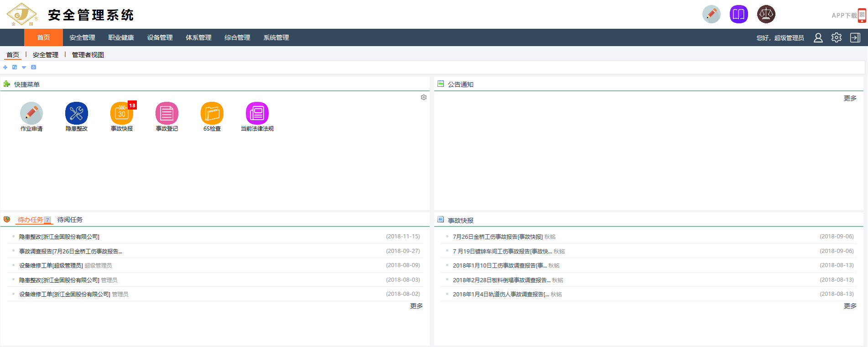
Task: Expand the blue down-arrow dropdown
Action: tap(24, 67)
